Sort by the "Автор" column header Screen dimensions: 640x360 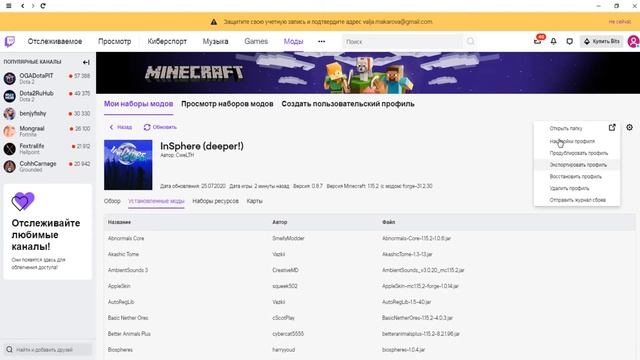point(280,222)
